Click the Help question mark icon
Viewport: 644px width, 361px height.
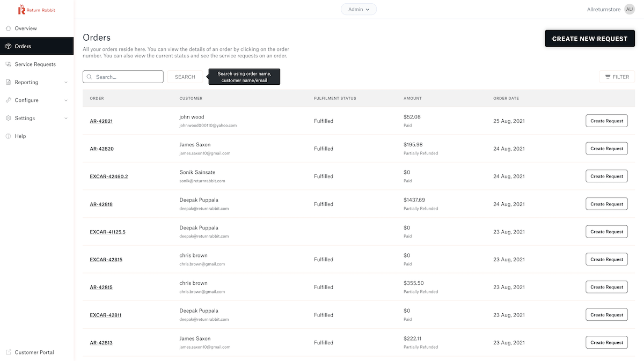click(x=9, y=136)
